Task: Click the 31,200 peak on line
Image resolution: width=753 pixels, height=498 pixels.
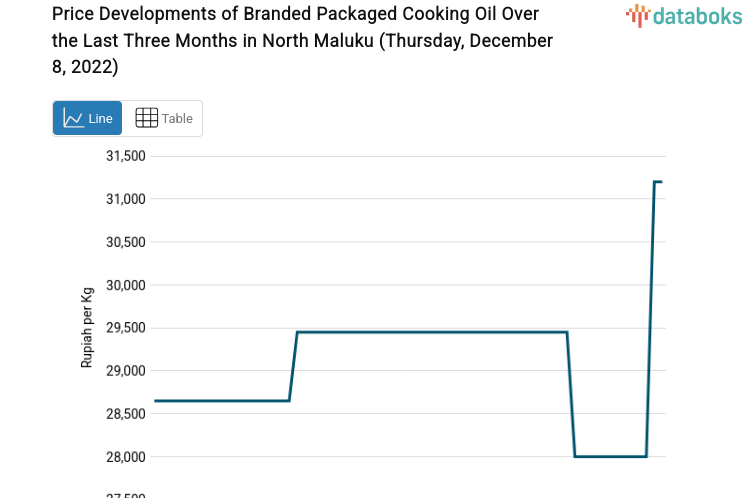Action: (x=658, y=182)
